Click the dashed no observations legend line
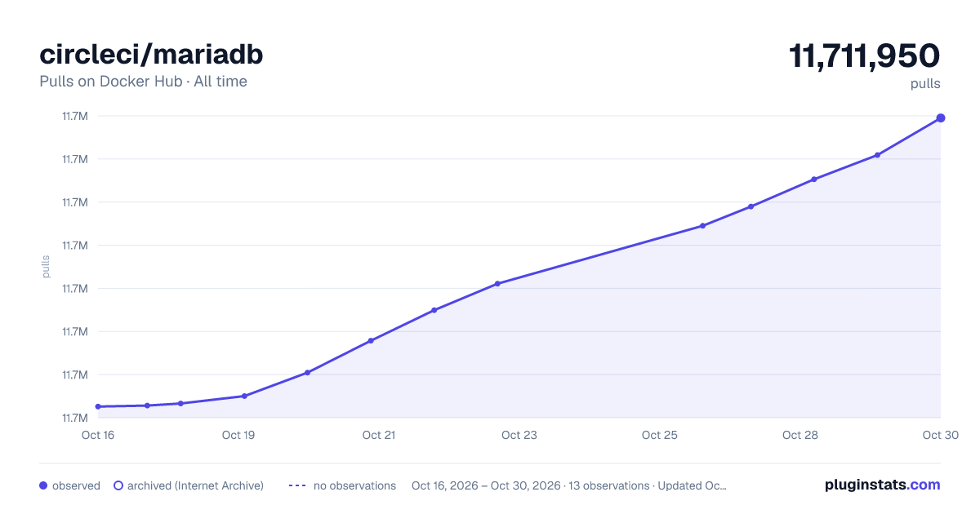Screen dimensions: 980x514 tap(297, 485)
